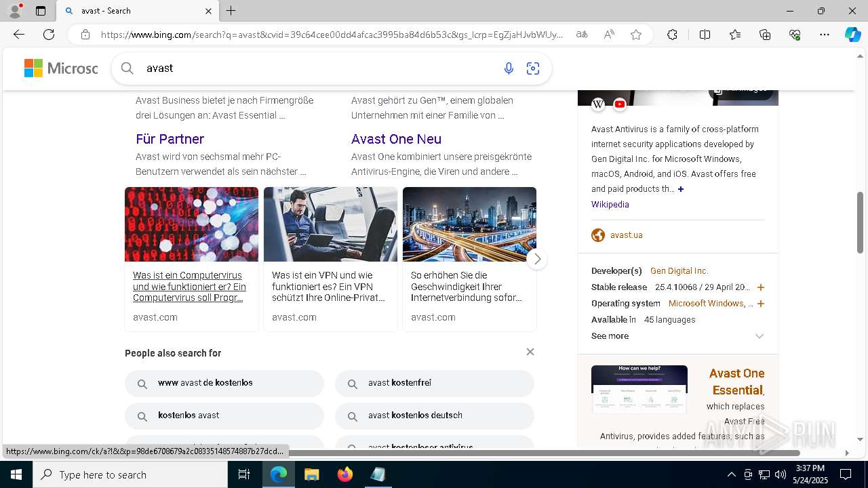Open Microsoft Windows link
The height and width of the screenshot is (488, 868).
[710, 304]
